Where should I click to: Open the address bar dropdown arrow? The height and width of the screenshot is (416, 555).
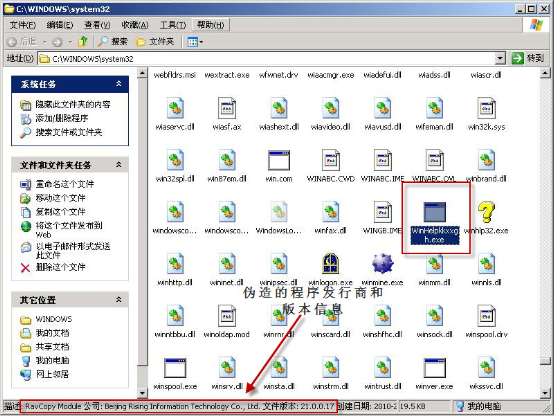(x=500, y=58)
